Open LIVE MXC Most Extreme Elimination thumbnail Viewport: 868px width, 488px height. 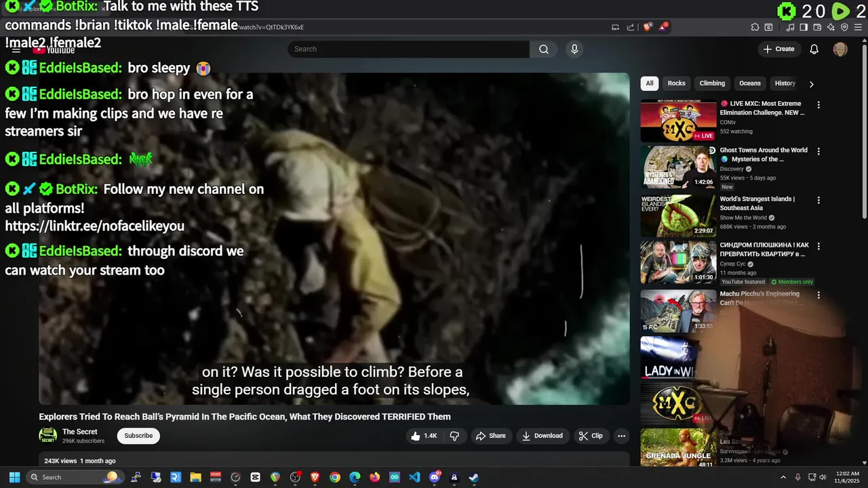[x=678, y=121]
